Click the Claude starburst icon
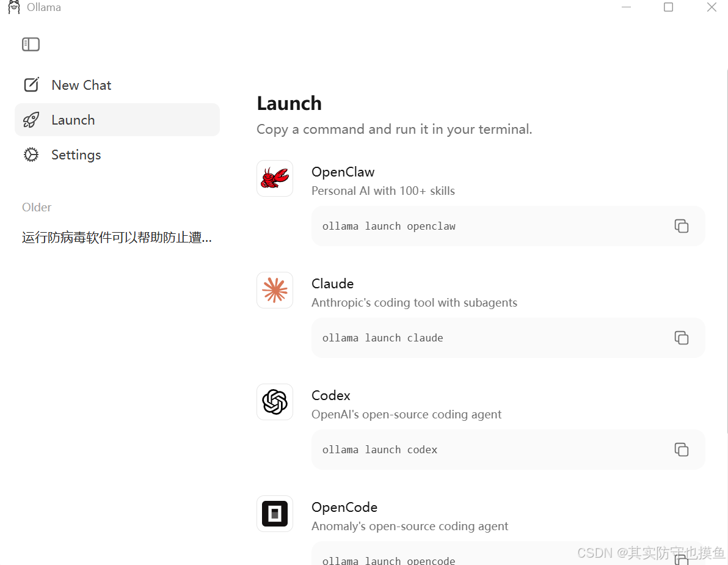Image resolution: width=728 pixels, height=565 pixels. (275, 290)
